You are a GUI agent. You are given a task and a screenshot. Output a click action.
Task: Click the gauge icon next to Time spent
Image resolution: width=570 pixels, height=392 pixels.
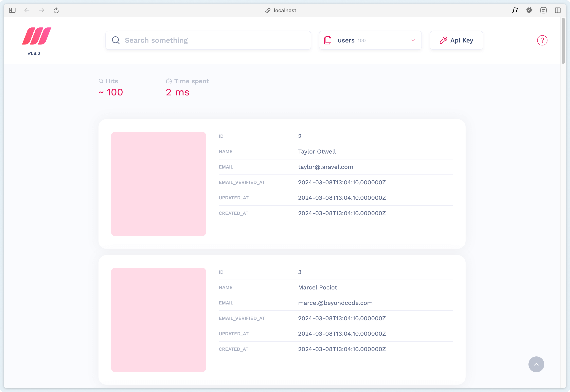pyautogui.click(x=169, y=81)
